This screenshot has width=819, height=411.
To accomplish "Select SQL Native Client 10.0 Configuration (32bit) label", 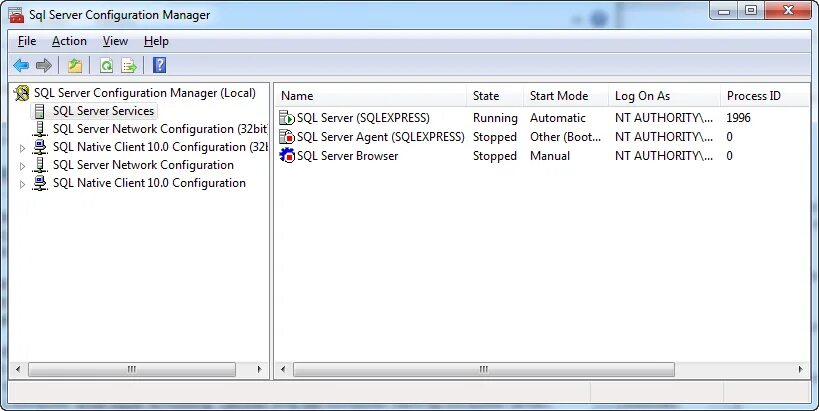I will [160, 147].
